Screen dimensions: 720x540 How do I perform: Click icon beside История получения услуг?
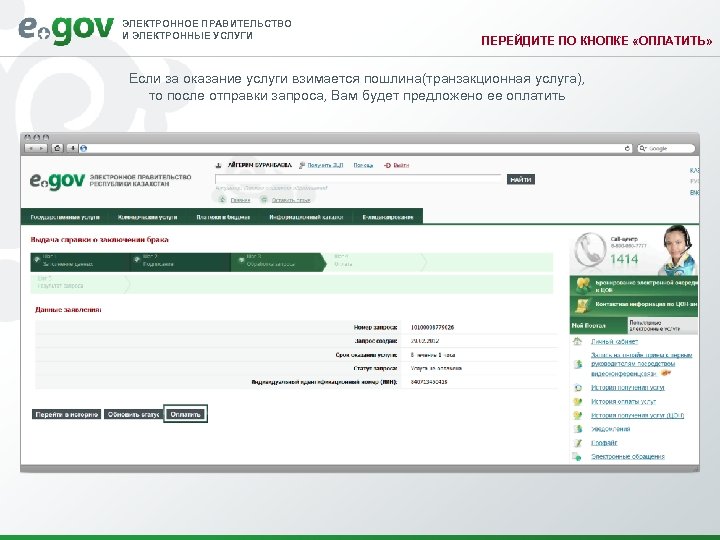tap(578, 388)
